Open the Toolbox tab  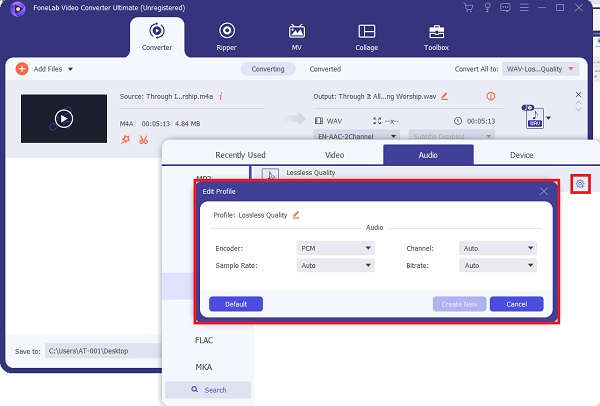[436, 37]
